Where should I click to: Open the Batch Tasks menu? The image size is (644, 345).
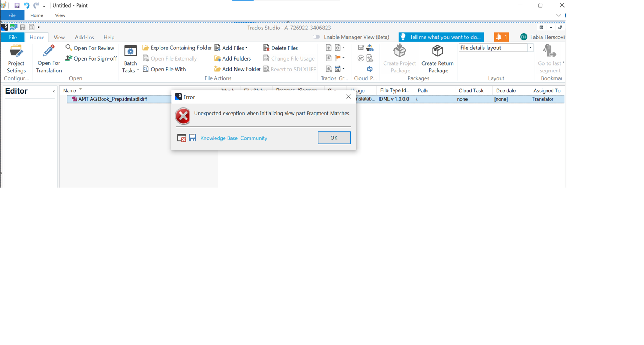pos(130,59)
